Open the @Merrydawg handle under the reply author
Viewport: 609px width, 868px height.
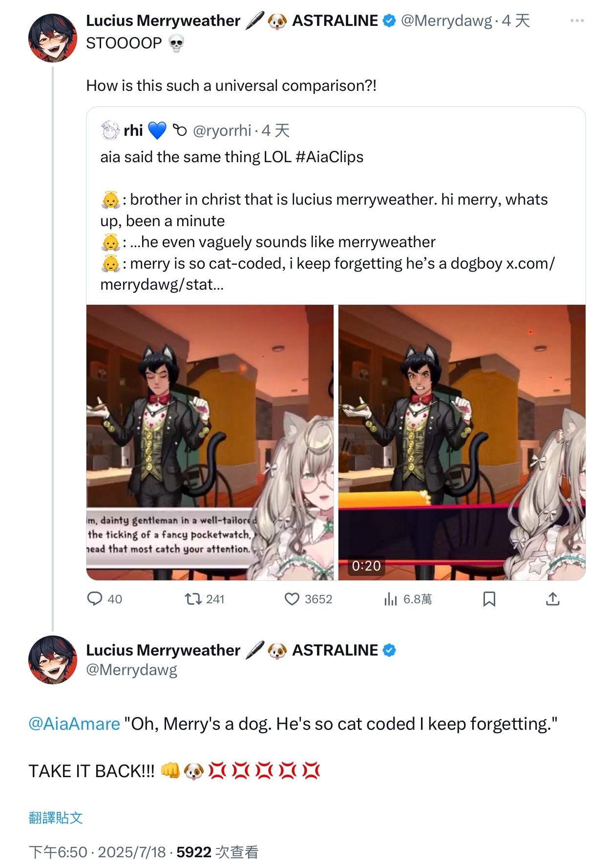tap(131, 670)
